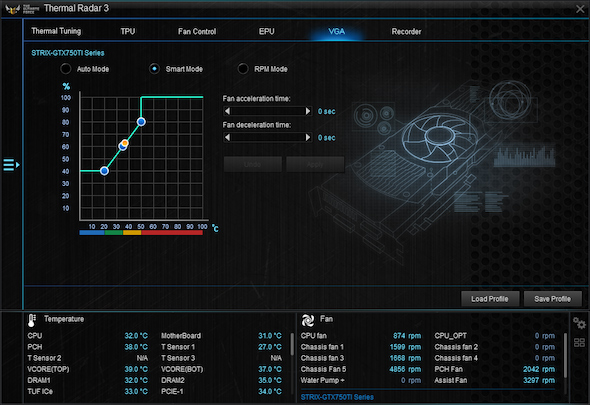Click the Load Profile button
This screenshot has height=405, width=590.
coord(490,299)
